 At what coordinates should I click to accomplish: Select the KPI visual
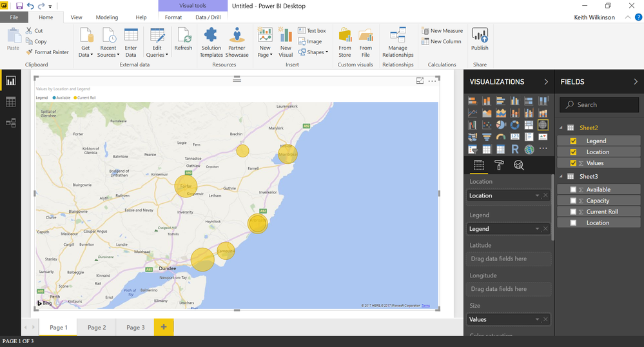pyautogui.click(x=543, y=137)
